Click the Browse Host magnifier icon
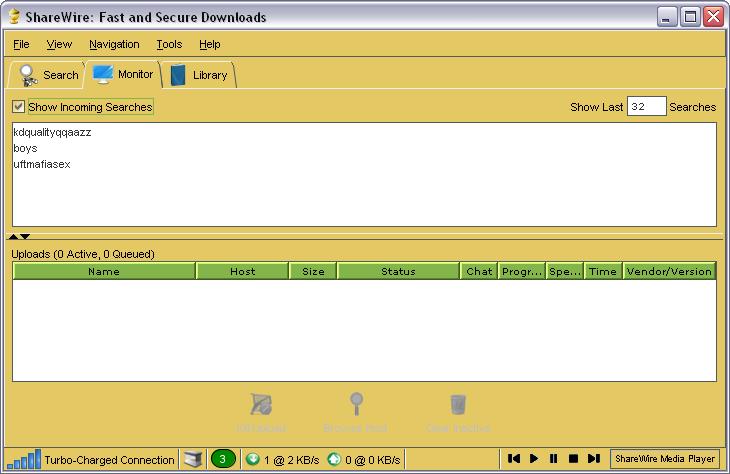This screenshot has width=730, height=474. [356, 404]
